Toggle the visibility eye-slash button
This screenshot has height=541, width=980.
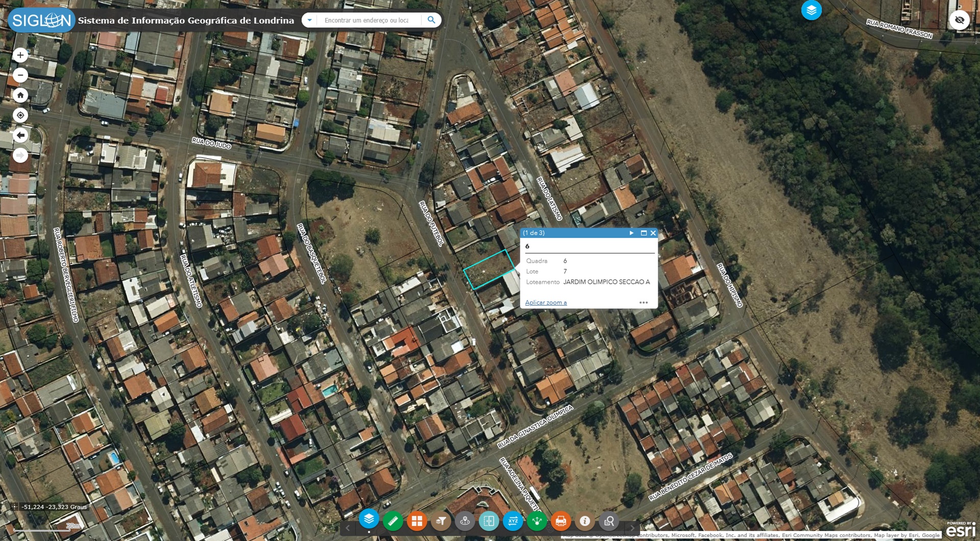coord(960,20)
